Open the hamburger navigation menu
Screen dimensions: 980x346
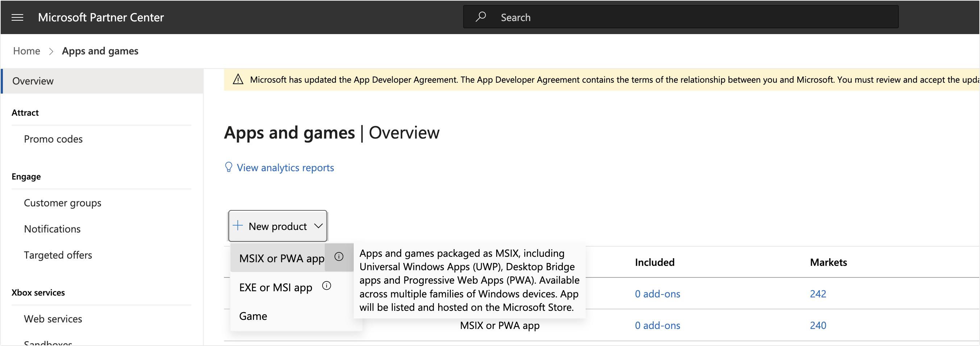[x=17, y=17]
